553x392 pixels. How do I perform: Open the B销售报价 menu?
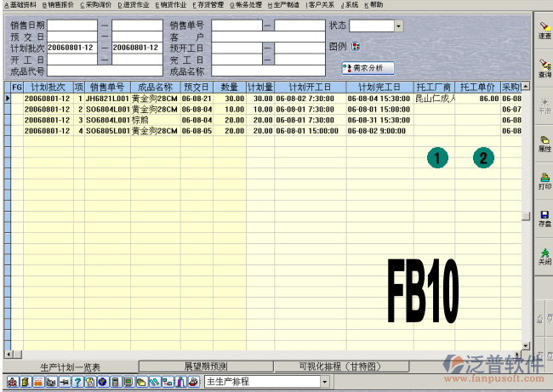click(x=58, y=5)
